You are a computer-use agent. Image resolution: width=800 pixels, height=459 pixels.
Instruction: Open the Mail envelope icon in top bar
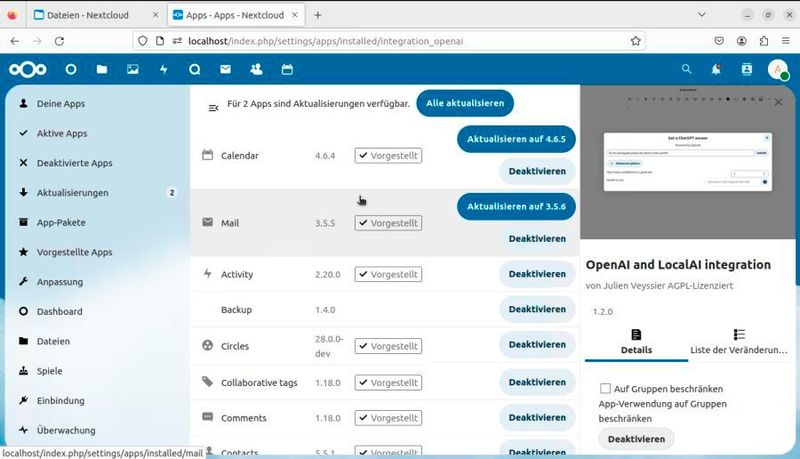click(x=226, y=69)
